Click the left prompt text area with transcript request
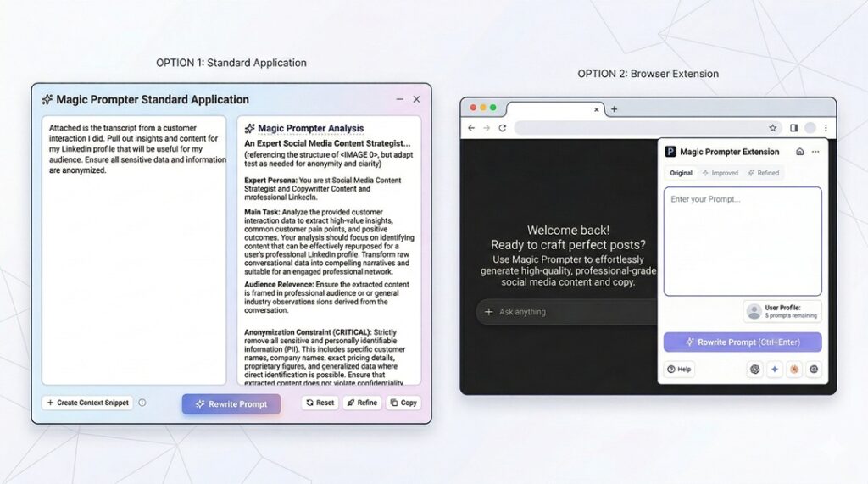This screenshot has height=484, width=868. coord(134,250)
